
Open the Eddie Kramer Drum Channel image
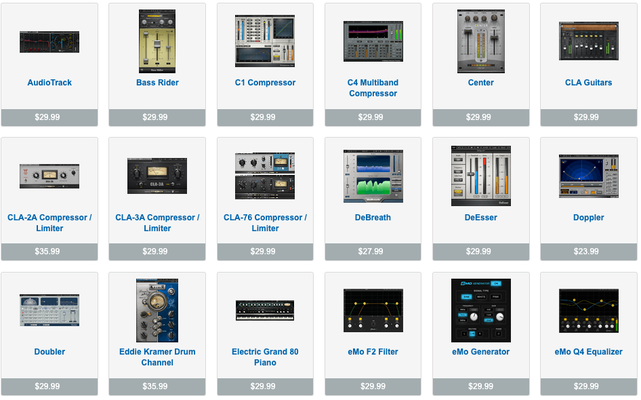pyautogui.click(x=157, y=310)
